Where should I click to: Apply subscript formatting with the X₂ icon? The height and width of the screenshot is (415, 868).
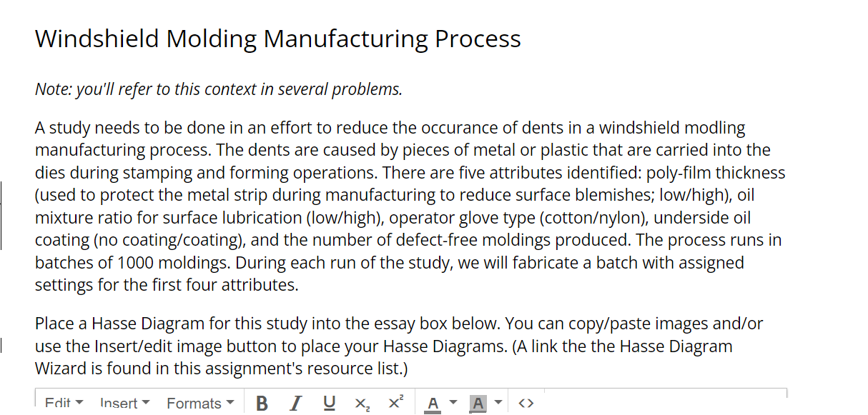point(361,402)
